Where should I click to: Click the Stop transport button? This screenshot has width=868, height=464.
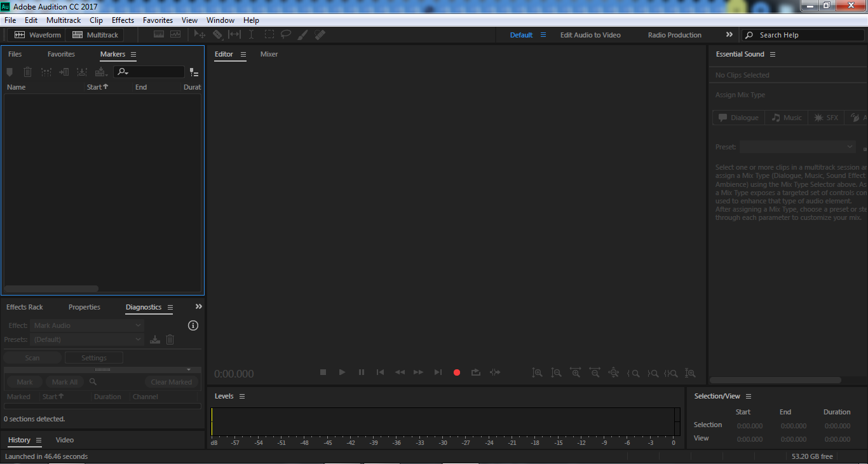323,372
